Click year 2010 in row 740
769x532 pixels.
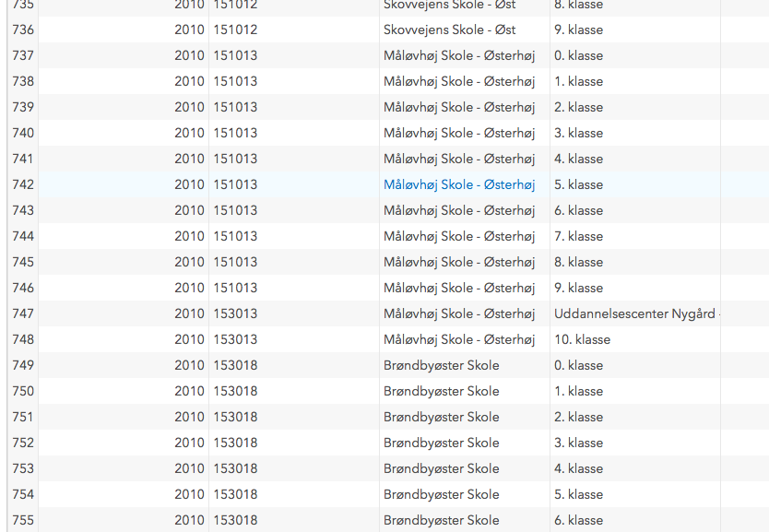pos(189,133)
